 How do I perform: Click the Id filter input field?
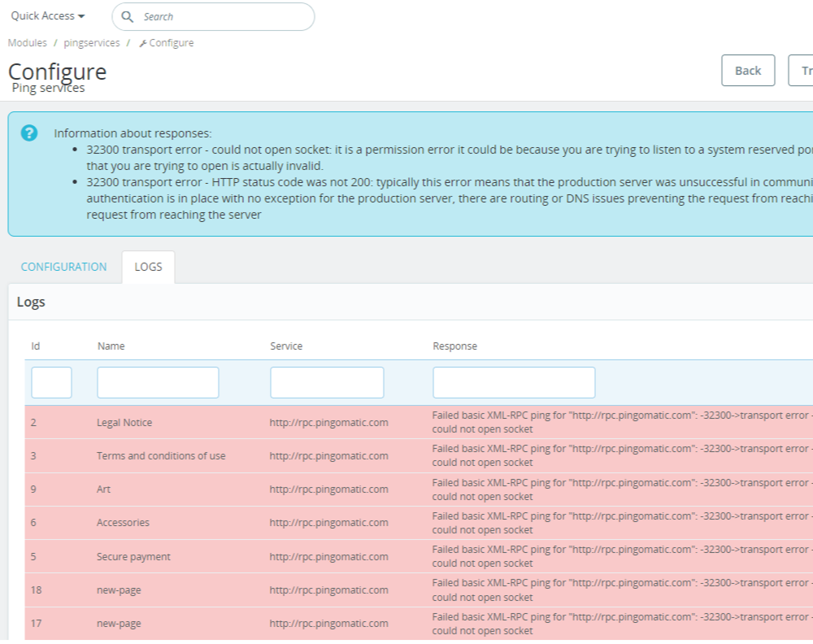[51, 381]
